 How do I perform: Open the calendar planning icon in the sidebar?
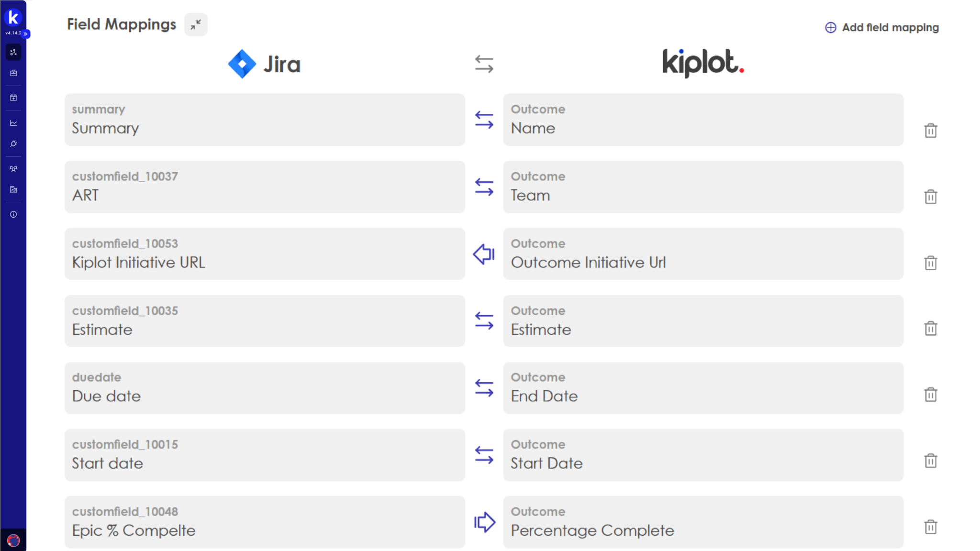coord(13,98)
